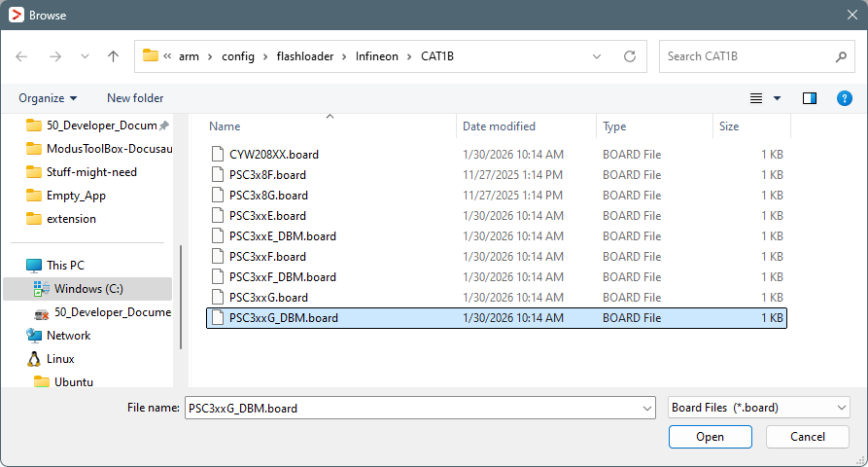
Task: Toggle the preview pane icon
Action: point(809,98)
